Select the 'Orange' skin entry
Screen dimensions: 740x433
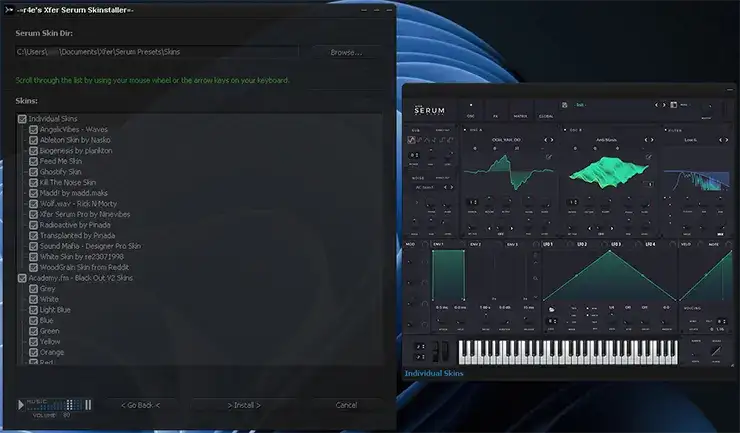(x=52, y=352)
